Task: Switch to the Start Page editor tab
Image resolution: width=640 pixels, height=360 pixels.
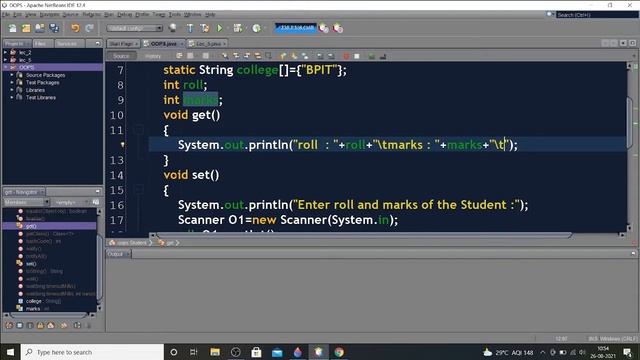Action: coord(123,43)
